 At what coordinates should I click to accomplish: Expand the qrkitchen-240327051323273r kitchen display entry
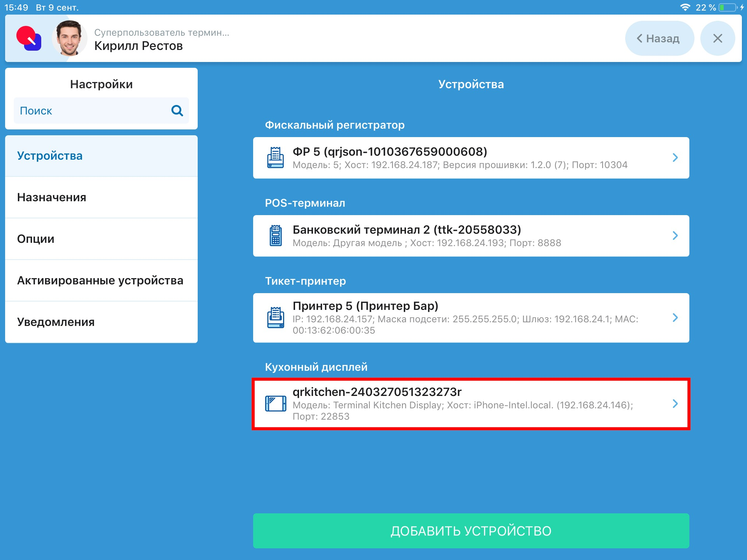pos(675,404)
